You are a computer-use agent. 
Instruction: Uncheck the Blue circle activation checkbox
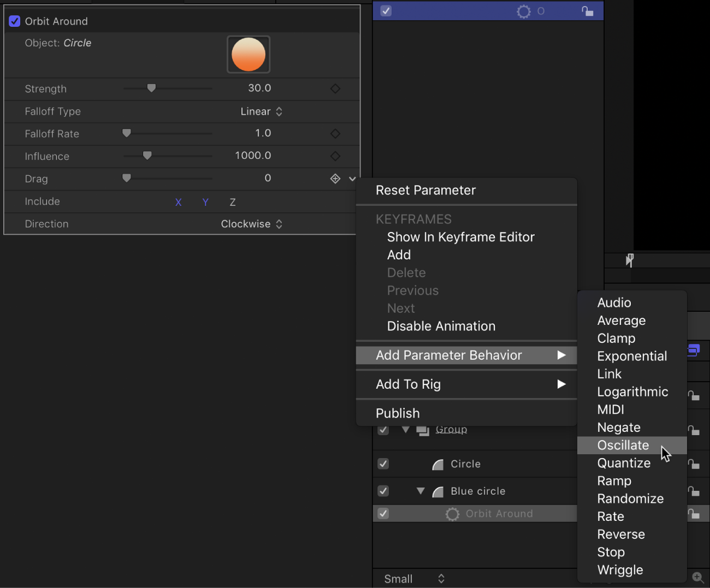click(383, 491)
